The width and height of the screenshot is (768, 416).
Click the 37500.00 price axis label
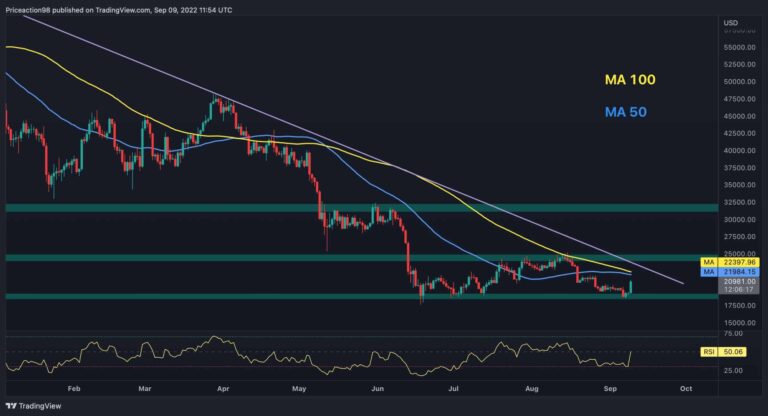click(x=740, y=168)
